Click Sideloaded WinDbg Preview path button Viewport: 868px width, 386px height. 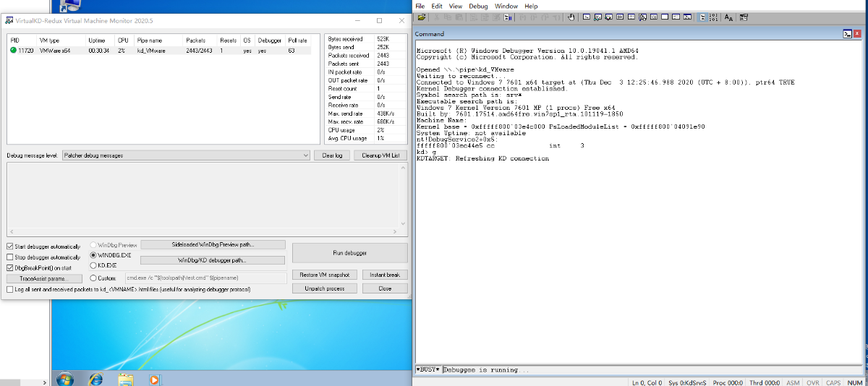(x=213, y=244)
